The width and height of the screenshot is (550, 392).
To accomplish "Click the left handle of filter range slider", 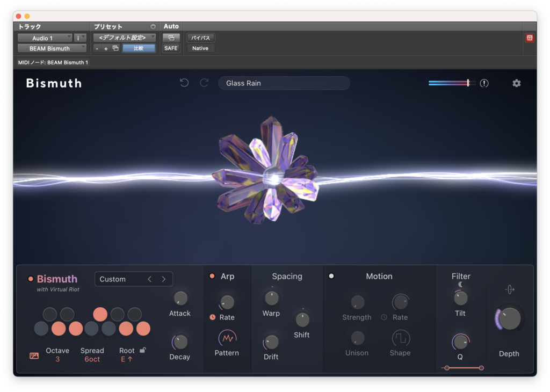I will click(446, 368).
